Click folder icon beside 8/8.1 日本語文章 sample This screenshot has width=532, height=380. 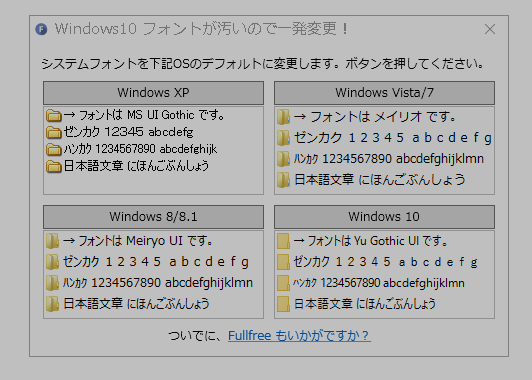click(x=52, y=304)
